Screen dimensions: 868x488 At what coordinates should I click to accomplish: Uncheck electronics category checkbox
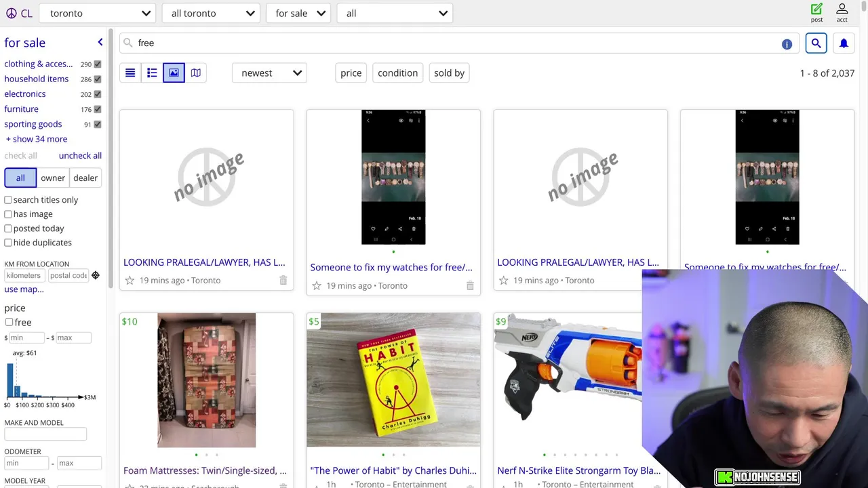coord(98,94)
